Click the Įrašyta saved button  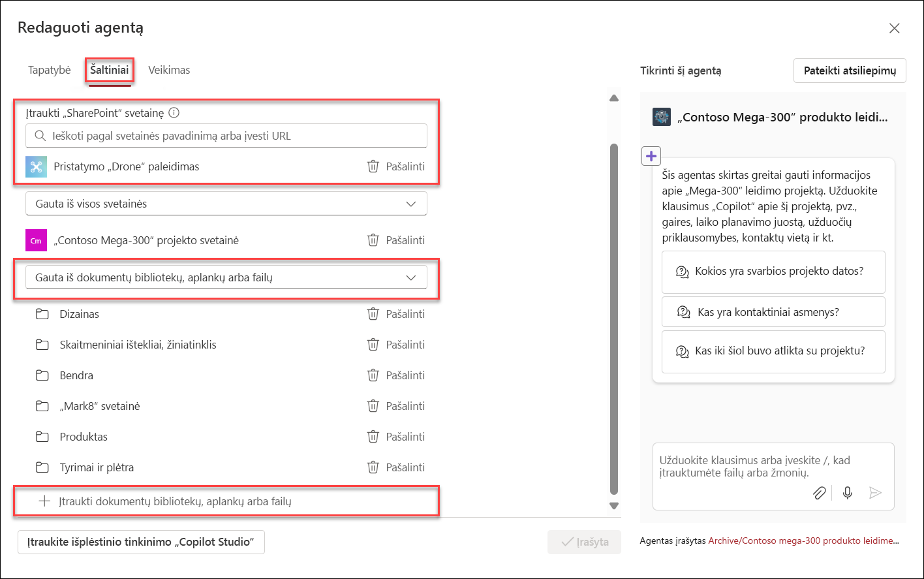(x=585, y=542)
